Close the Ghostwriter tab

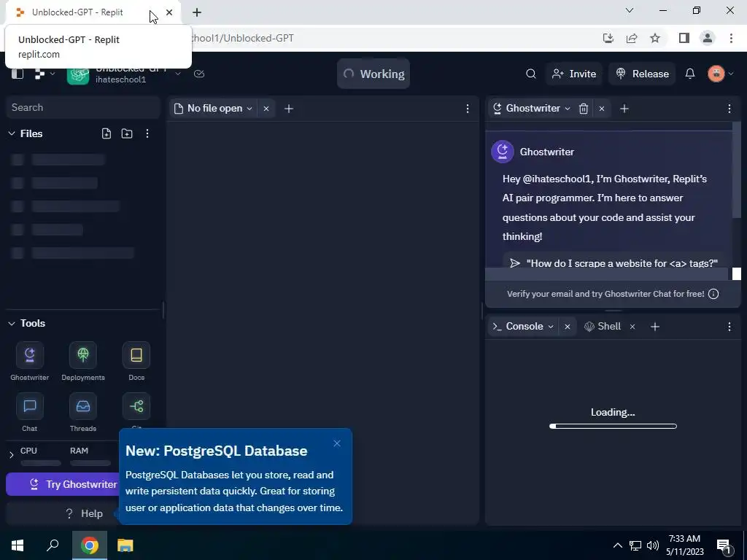[x=602, y=109]
